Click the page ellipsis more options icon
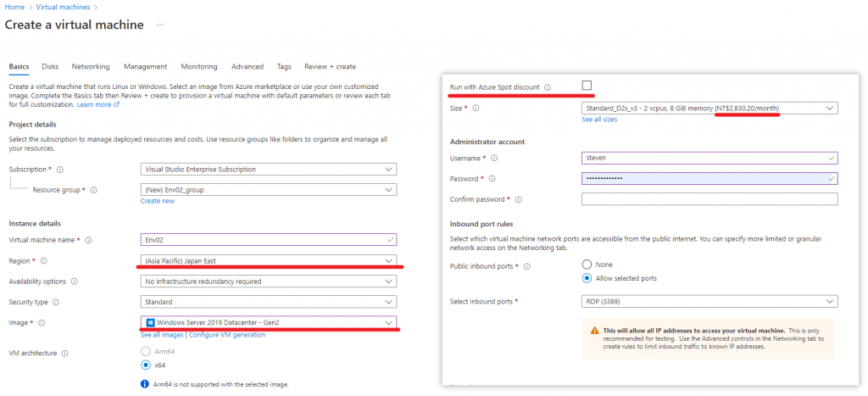 160,25
